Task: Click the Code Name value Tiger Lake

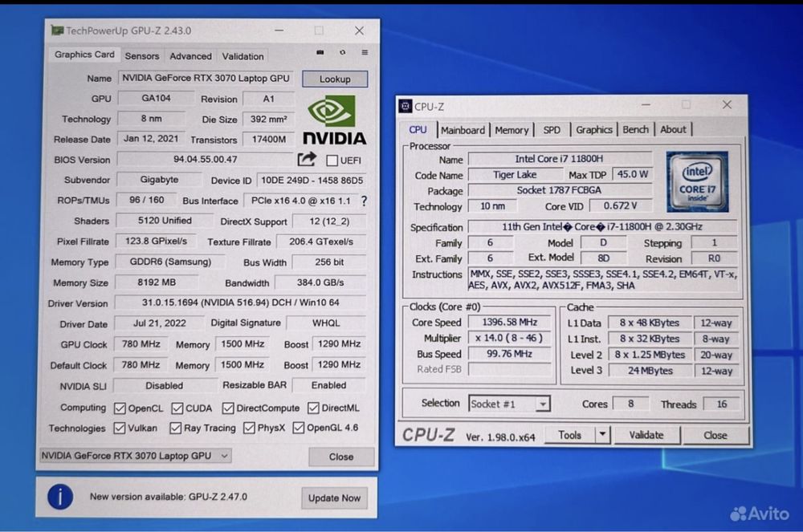Action: point(515,174)
